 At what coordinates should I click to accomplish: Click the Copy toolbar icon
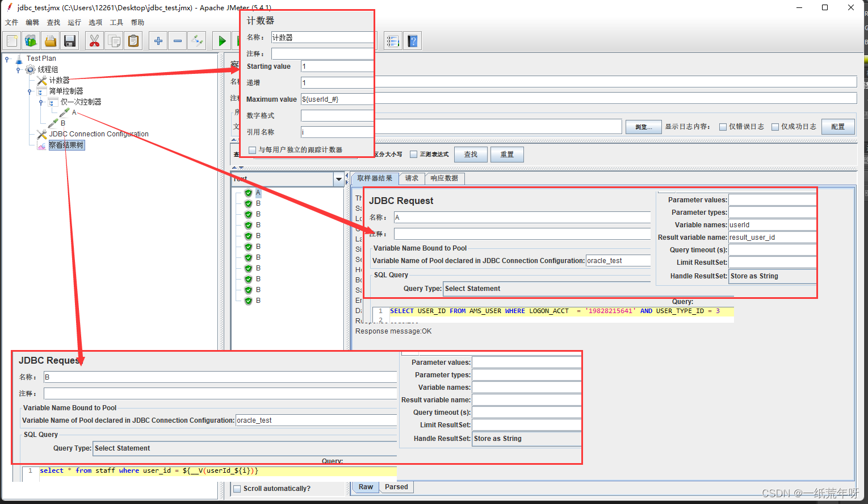point(114,40)
